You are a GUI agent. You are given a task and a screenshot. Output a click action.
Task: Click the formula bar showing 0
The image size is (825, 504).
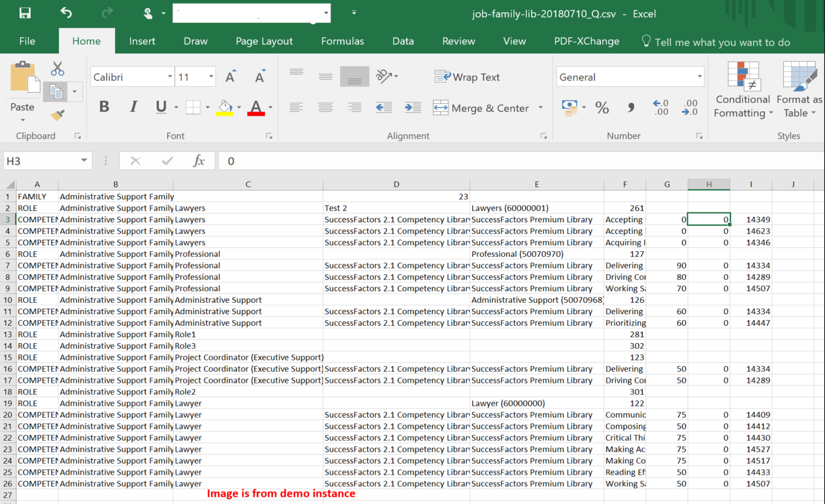[x=521, y=161]
